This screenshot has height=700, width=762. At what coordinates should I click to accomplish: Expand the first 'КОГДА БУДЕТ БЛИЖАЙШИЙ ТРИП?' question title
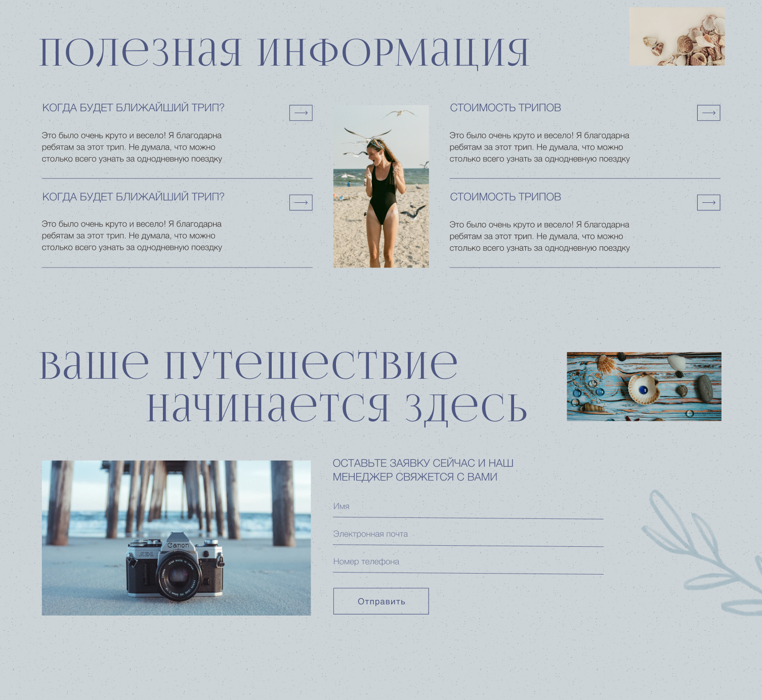point(133,108)
